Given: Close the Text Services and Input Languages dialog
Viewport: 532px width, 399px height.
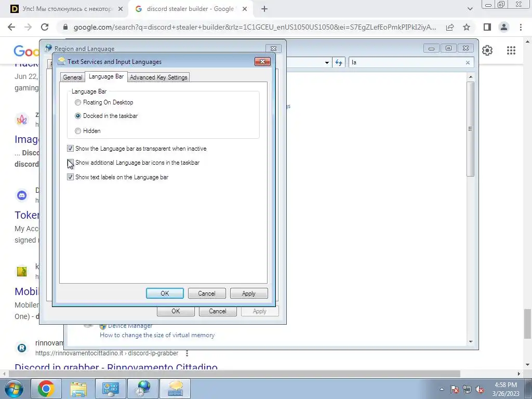Looking at the screenshot, I should (x=262, y=61).
